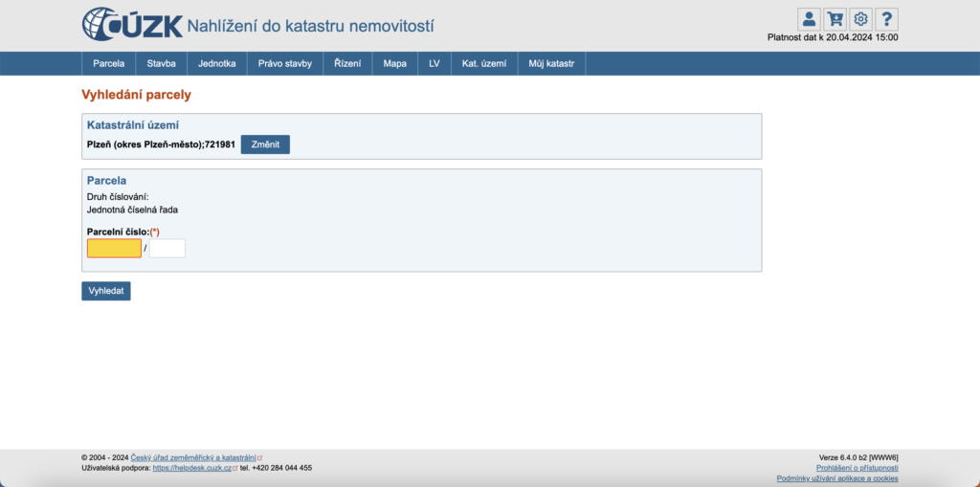This screenshot has height=487, width=980.
Task: Open the user account icon
Action: [x=809, y=19]
